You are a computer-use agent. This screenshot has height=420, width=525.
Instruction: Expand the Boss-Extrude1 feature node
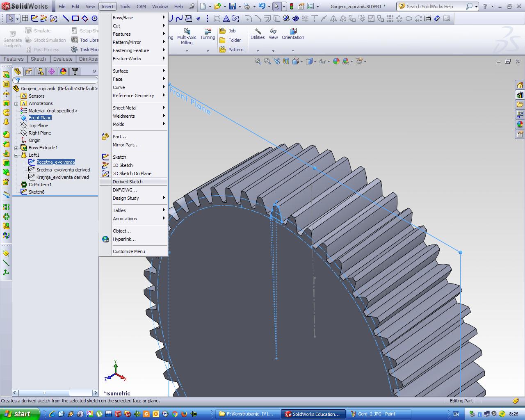click(x=16, y=148)
